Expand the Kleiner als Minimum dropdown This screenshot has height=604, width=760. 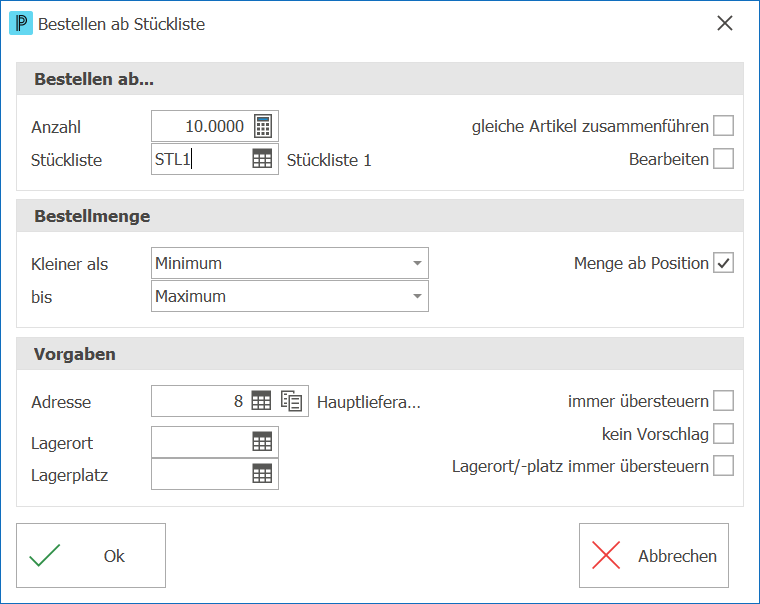[290, 263]
